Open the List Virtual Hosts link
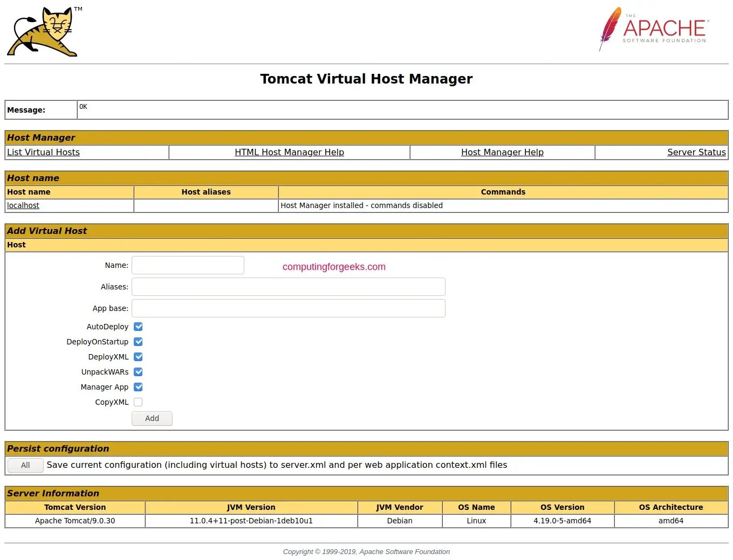Image resolution: width=733 pixels, height=560 pixels. [x=43, y=153]
